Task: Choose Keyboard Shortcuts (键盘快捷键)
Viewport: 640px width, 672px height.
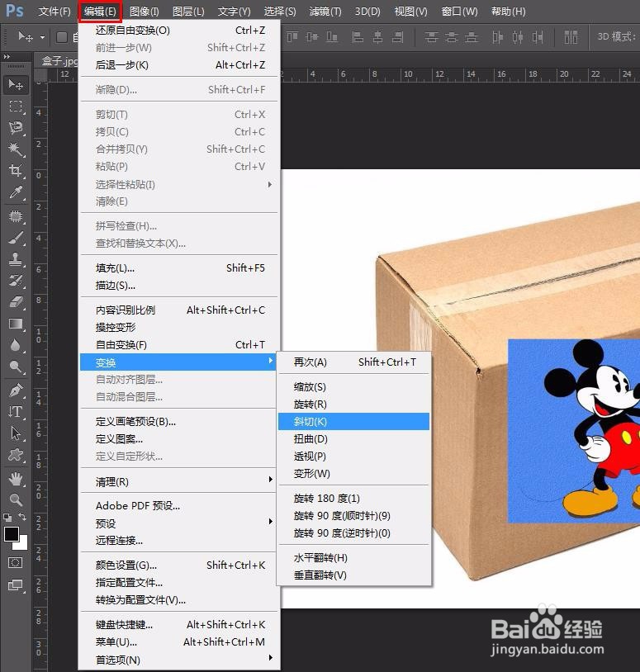Action: point(179,624)
